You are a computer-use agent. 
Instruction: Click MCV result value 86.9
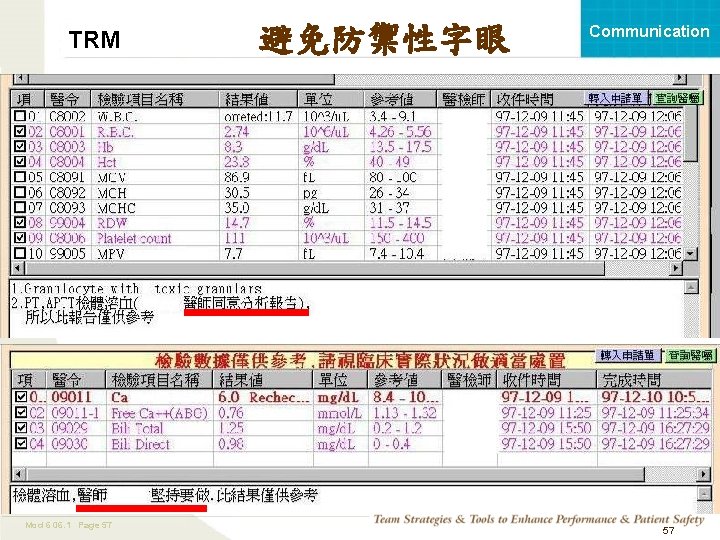[236, 177]
